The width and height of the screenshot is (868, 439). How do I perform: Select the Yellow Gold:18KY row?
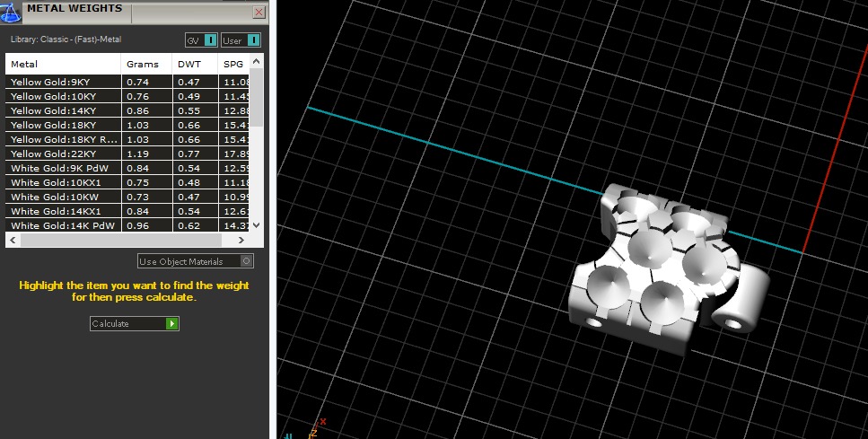coord(127,125)
